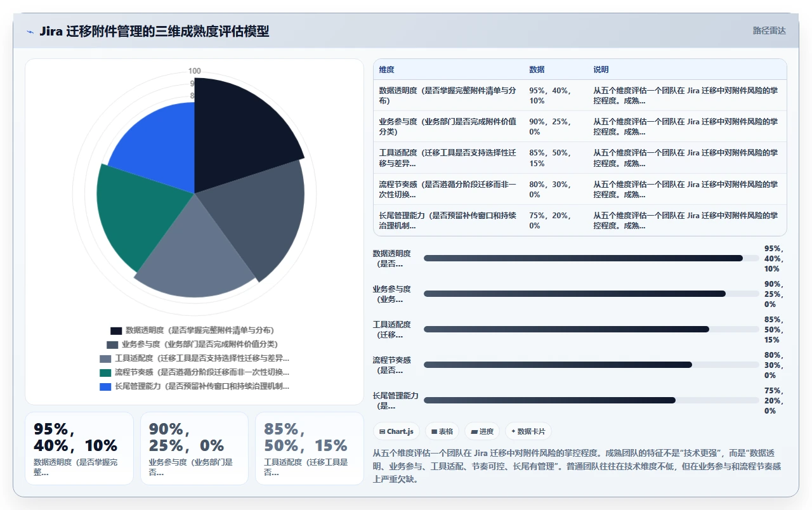Click the 100 axis label on chart

click(195, 71)
